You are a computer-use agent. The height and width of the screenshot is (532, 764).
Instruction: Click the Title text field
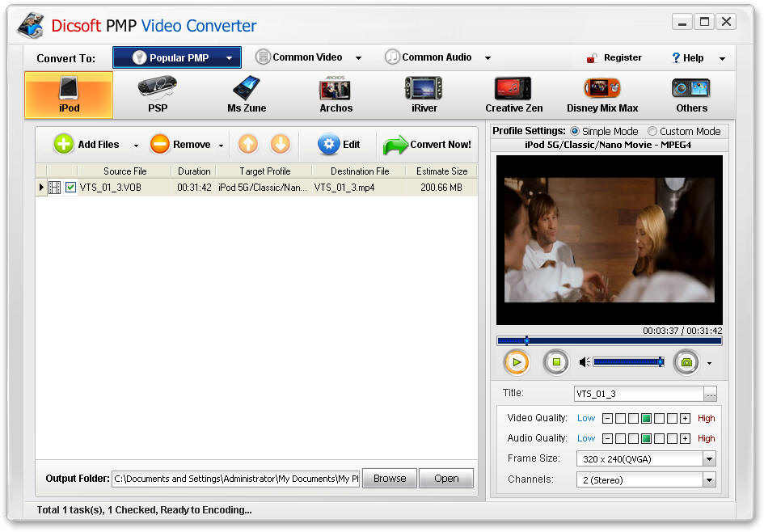point(639,394)
